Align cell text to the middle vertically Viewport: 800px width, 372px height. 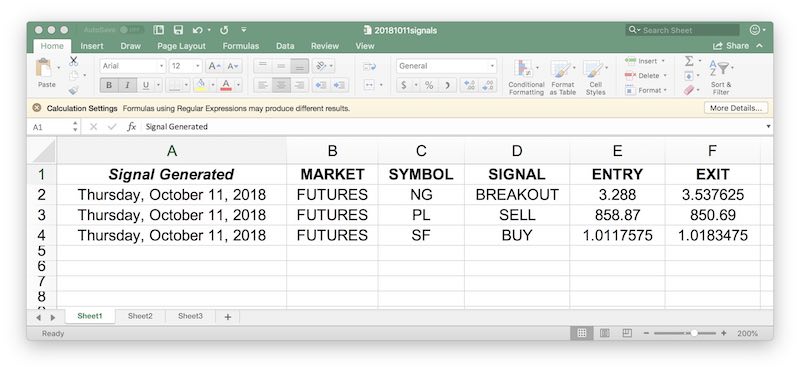[281, 66]
